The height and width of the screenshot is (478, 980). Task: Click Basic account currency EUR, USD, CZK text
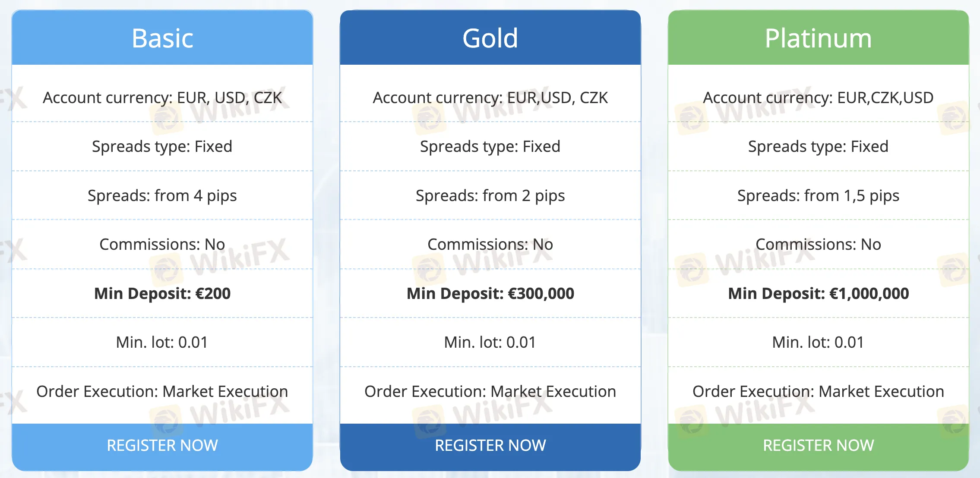pos(162,98)
